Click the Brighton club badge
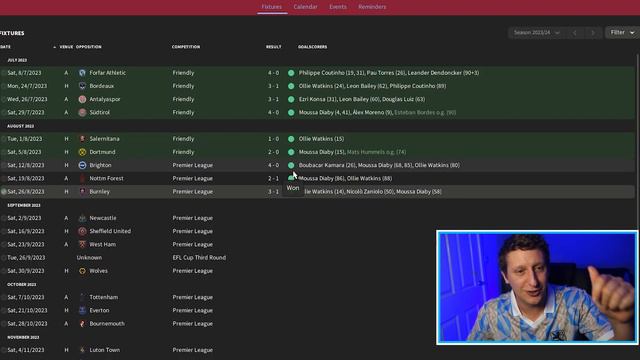The width and height of the screenshot is (640, 360). click(82, 165)
